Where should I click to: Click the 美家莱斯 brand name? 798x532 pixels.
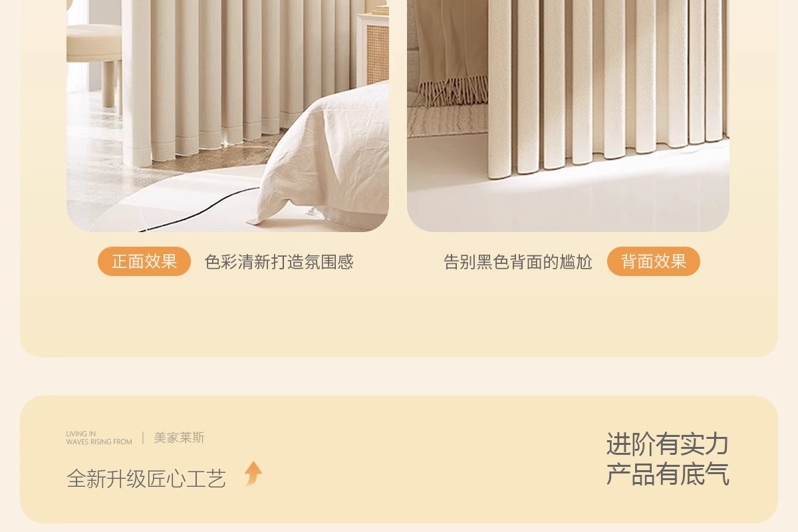coord(179,438)
